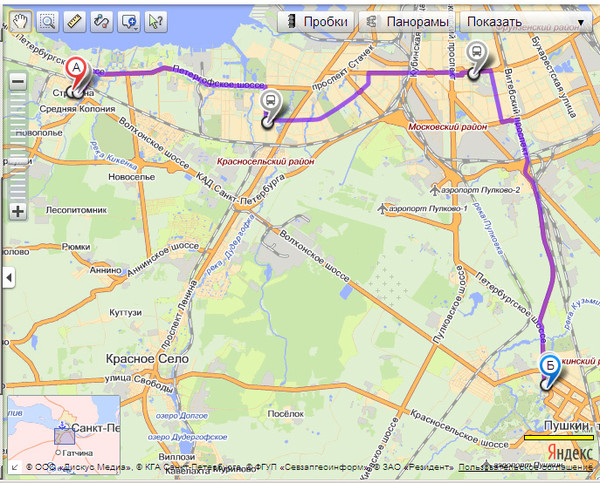Click the zoom level slider track

[18, 146]
